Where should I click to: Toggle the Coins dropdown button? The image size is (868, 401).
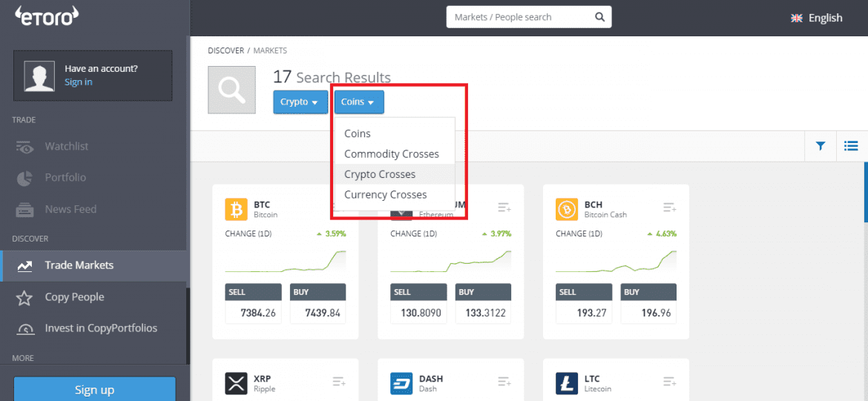(x=359, y=102)
